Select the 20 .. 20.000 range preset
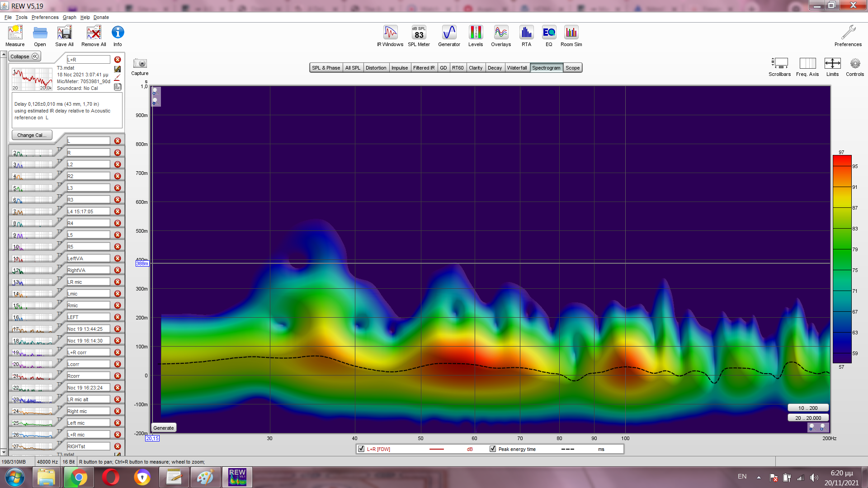Screen dimensions: 868x488 click(808, 418)
